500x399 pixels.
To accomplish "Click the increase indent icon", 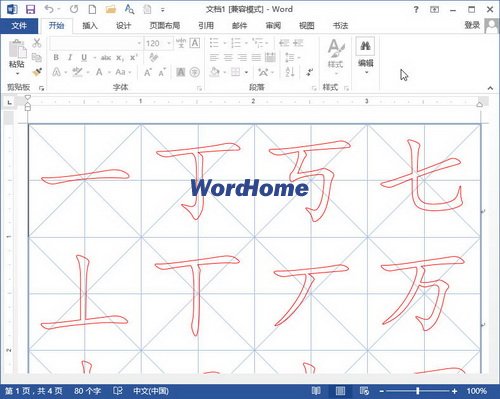I will [298, 43].
